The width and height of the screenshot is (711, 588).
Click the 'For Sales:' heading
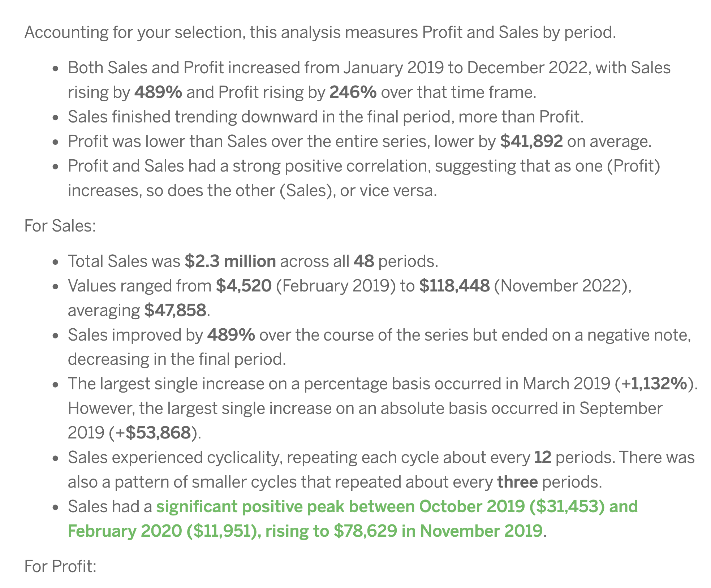(x=60, y=226)
